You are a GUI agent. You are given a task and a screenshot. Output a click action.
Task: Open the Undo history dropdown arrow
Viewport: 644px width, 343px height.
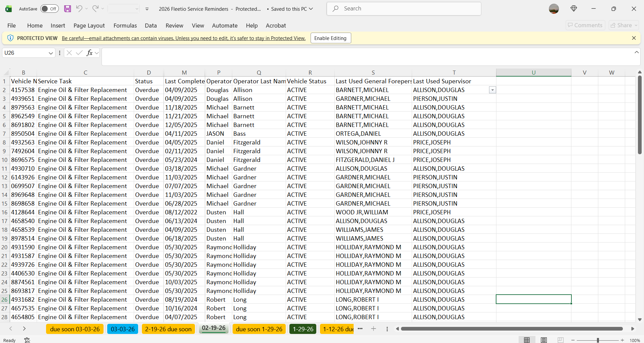point(86,9)
